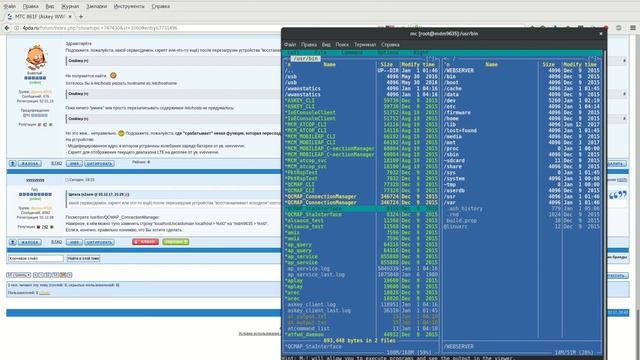Expand spoiler above 'Но это же... неправильно'
The width and height of the screenshot is (640, 360).
78,118
